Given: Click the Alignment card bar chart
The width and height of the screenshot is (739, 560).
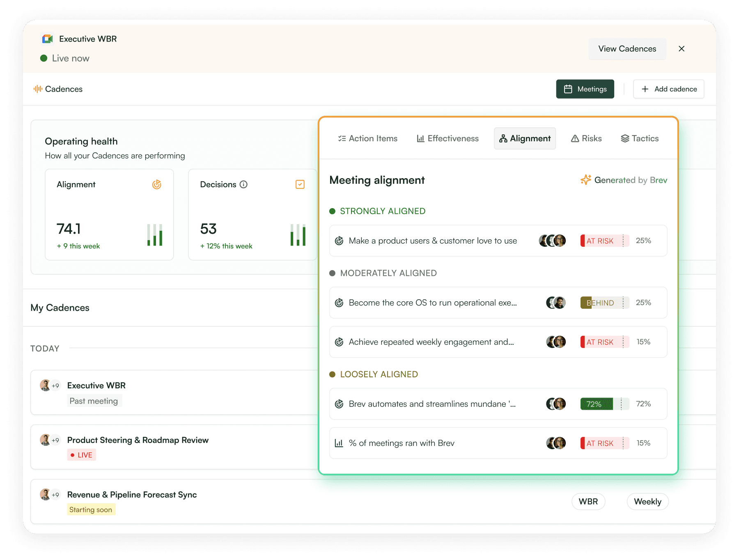Looking at the screenshot, I should 155,235.
